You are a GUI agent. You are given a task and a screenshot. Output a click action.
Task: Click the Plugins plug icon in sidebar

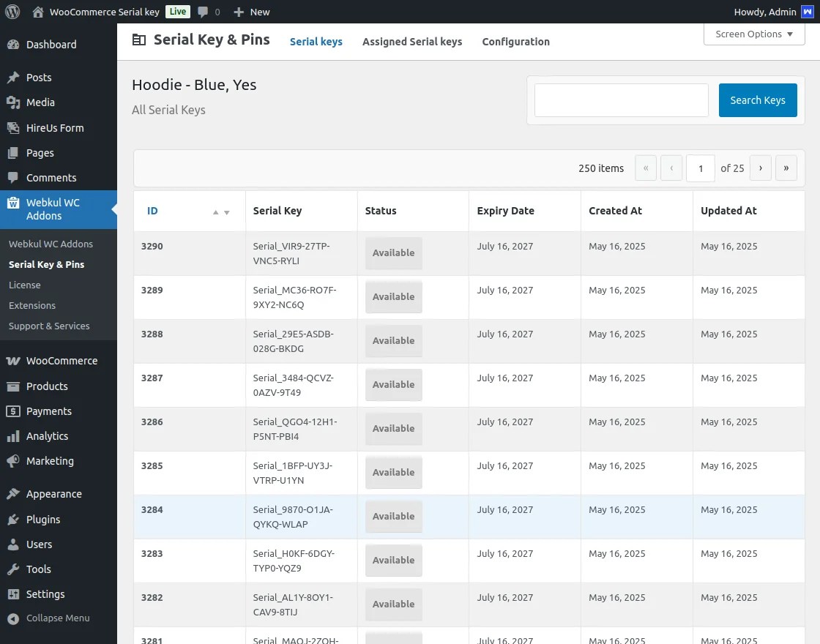pos(13,520)
